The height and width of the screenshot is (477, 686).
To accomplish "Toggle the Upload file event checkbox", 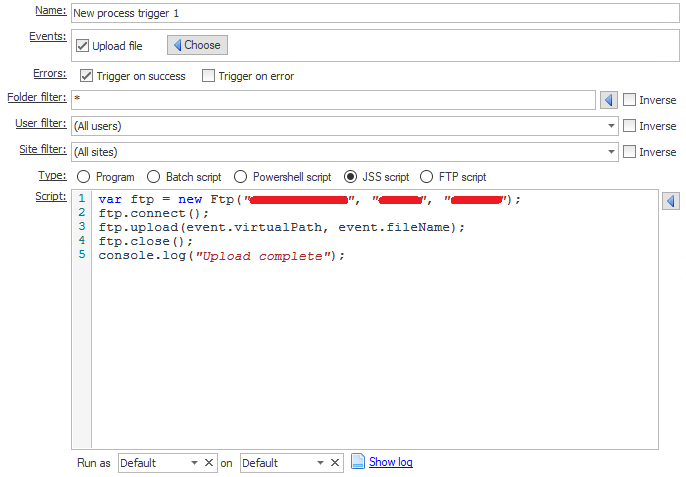I will click(x=83, y=46).
